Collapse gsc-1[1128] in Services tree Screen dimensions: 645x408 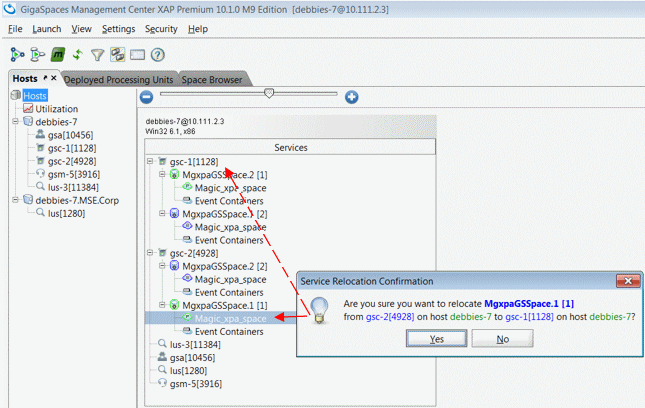pyautogui.click(x=150, y=161)
